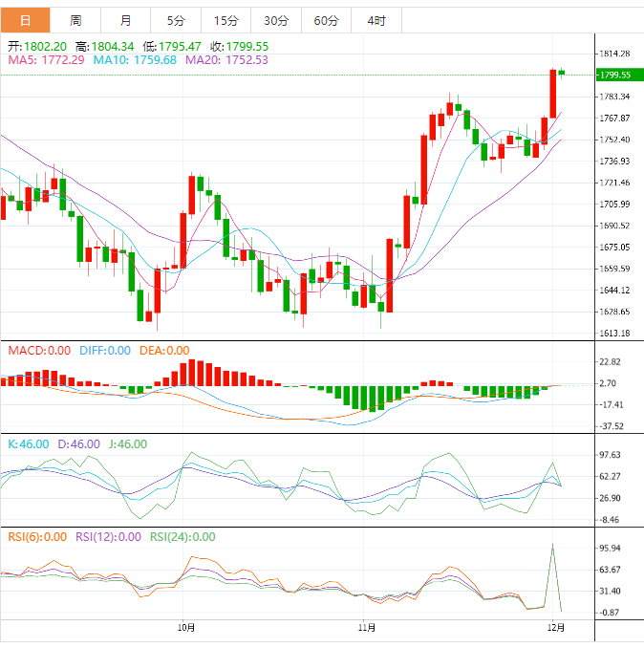This screenshot has width=644, height=648.
Task: Click the closing price 收:1799.55
Action: click(x=239, y=46)
